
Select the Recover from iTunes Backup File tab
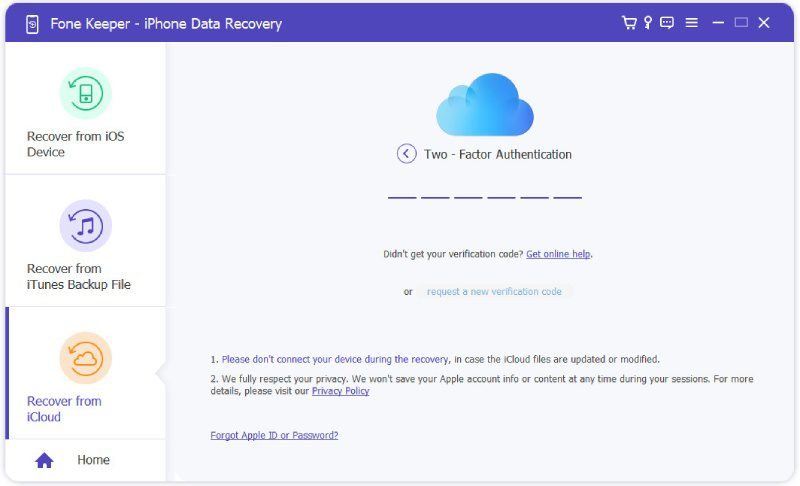(85, 276)
